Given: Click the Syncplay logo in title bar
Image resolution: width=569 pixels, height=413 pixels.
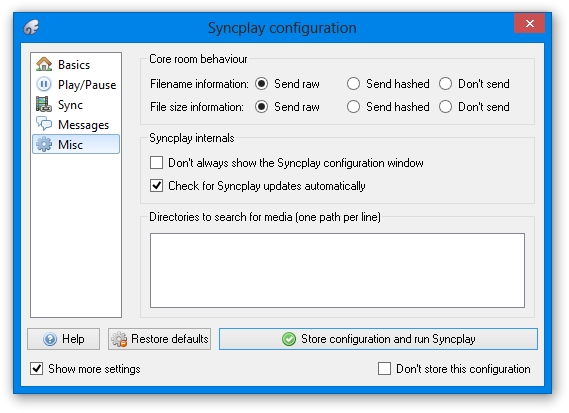Looking at the screenshot, I should 31,27.
